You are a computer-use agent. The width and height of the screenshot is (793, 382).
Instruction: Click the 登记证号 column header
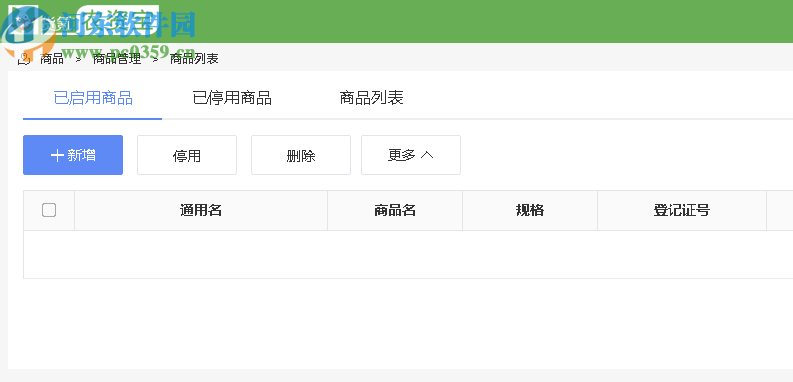682,210
